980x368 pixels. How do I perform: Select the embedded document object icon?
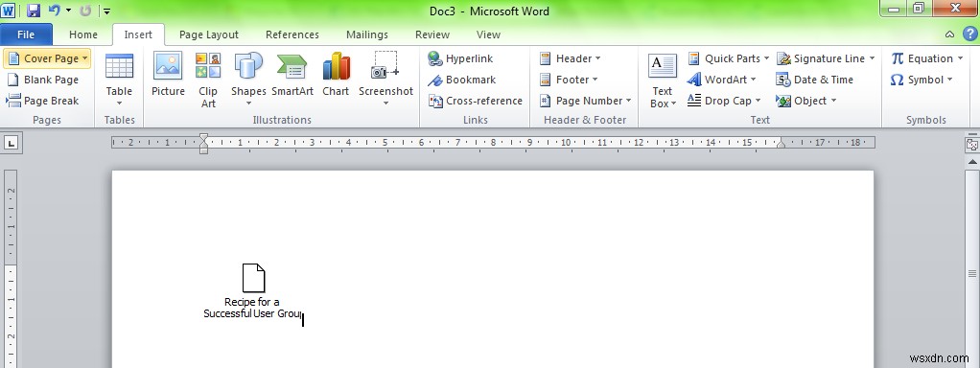[x=253, y=278]
